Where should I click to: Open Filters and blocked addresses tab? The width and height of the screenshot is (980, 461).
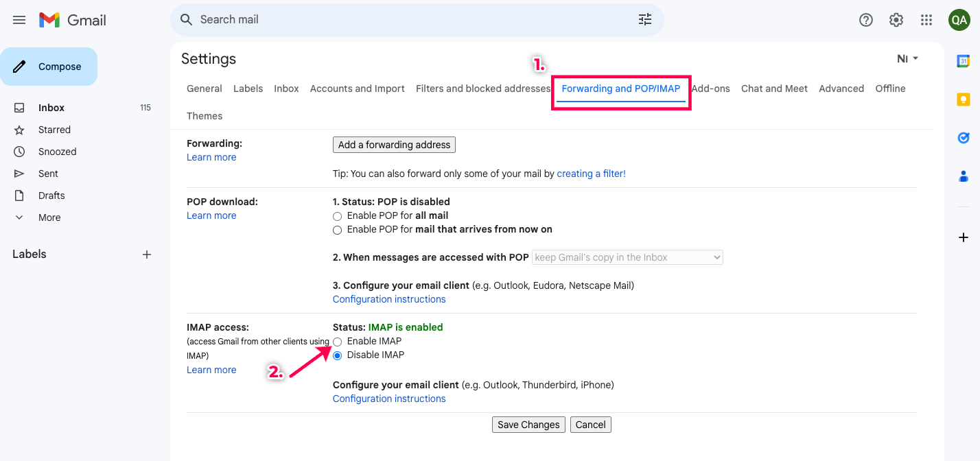482,88
